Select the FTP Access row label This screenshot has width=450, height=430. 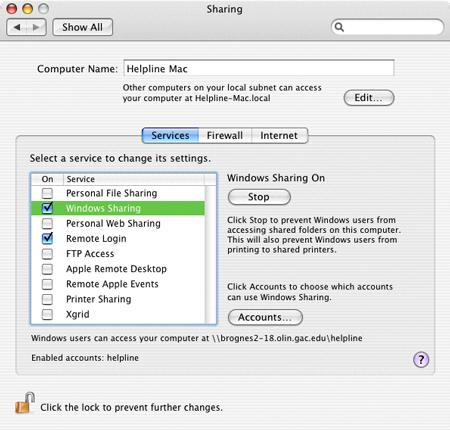[x=90, y=254]
